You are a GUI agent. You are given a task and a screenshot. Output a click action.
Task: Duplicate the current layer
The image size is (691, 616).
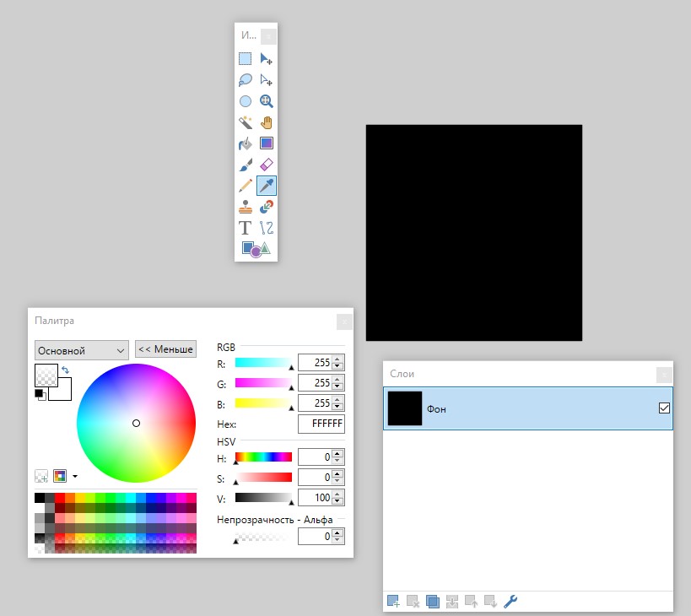click(x=432, y=601)
